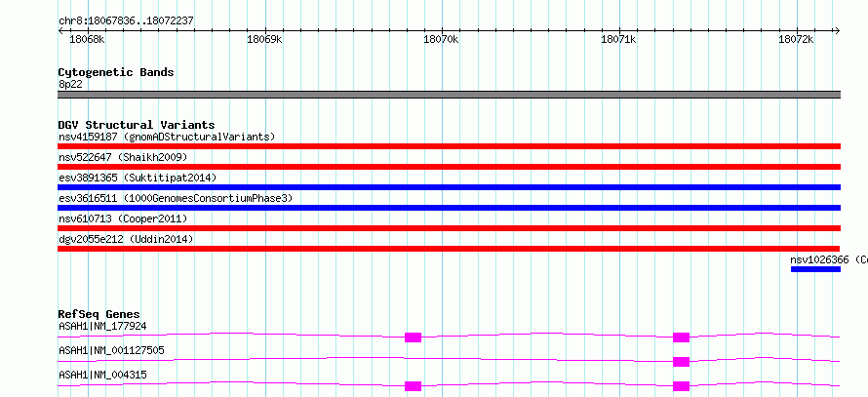The width and height of the screenshot is (868, 397).
Task: Click the ASAH1|NM_177924 transcript label
Action: click(102, 327)
